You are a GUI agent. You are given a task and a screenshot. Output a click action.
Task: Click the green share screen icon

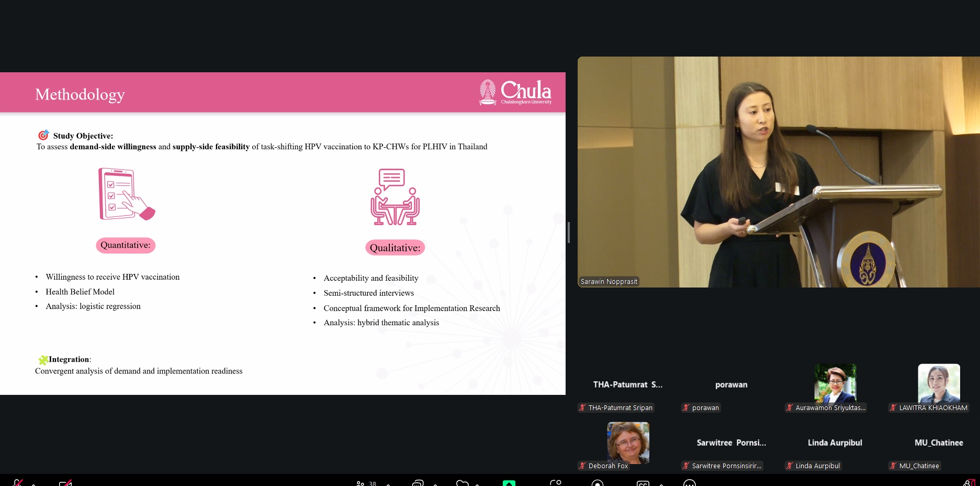click(x=509, y=483)
